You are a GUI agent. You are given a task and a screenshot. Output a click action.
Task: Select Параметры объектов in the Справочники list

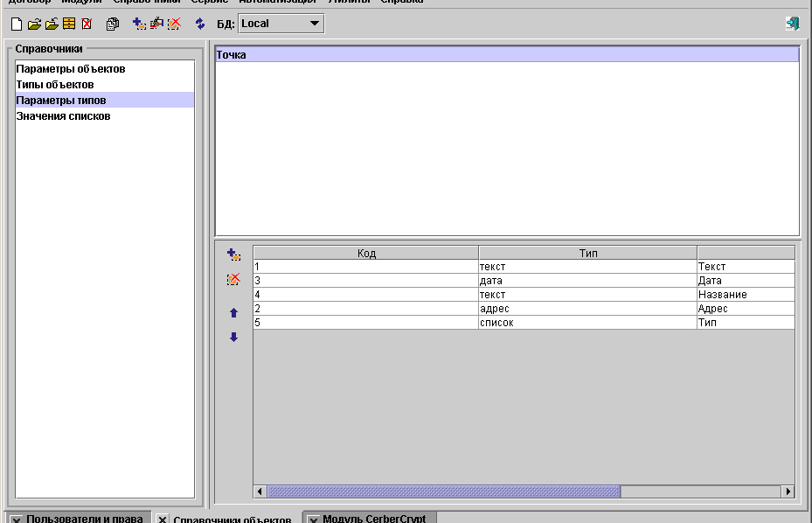71,68
